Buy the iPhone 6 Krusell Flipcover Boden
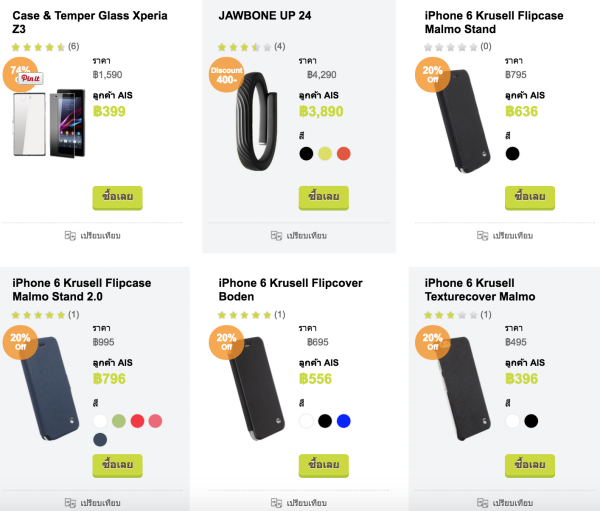This screenshot has height=511, width=600. (324, 465)
